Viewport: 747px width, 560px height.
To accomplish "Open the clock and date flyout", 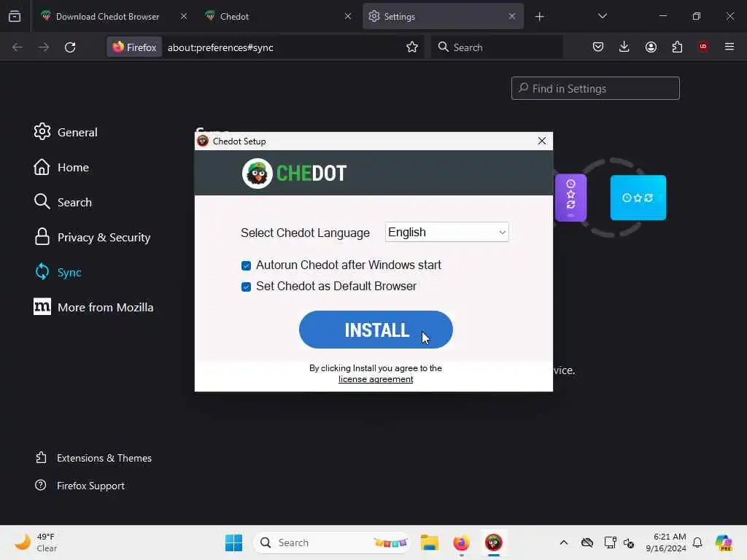I will click(x=665, y=542).
